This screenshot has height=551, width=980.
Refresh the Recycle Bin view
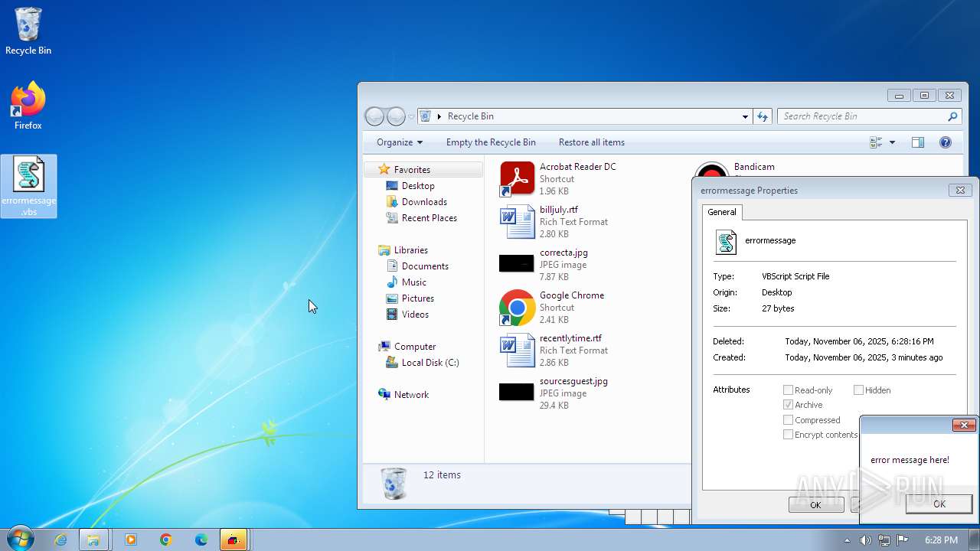click(763, 116)
